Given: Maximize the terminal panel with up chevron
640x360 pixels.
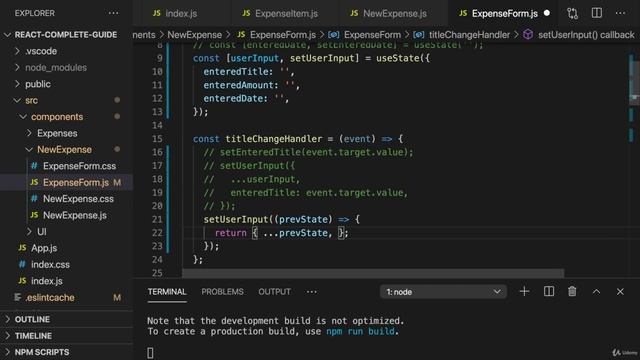Looking at the screenshot, I should tap(596, 291).
